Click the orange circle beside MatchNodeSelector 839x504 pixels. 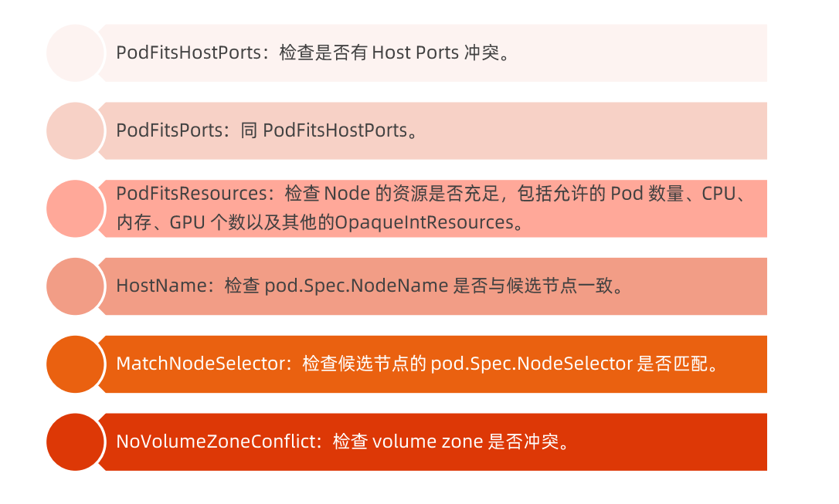point(75,364)
